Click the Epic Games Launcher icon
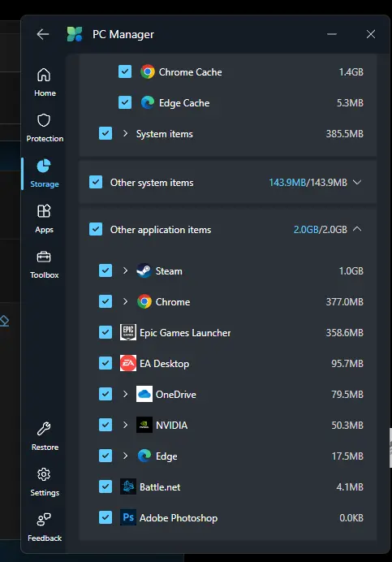The height and width of the screenshot is (562, 392). [128, 332]
